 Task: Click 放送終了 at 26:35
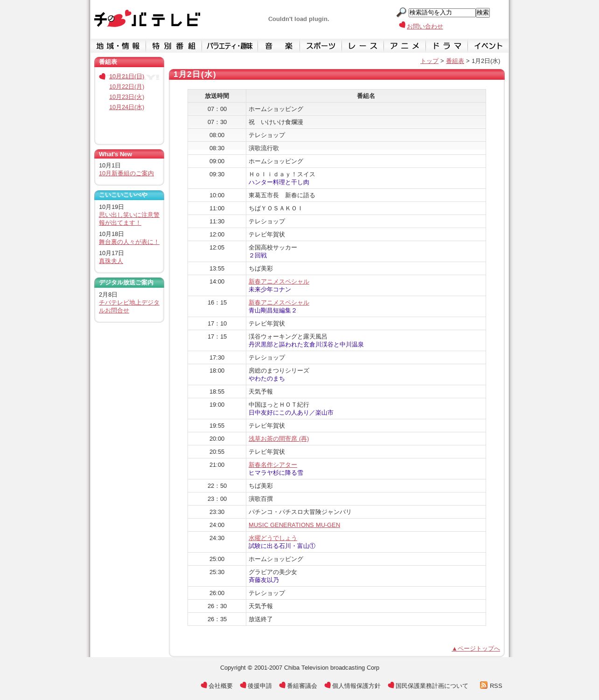[261, 619]
